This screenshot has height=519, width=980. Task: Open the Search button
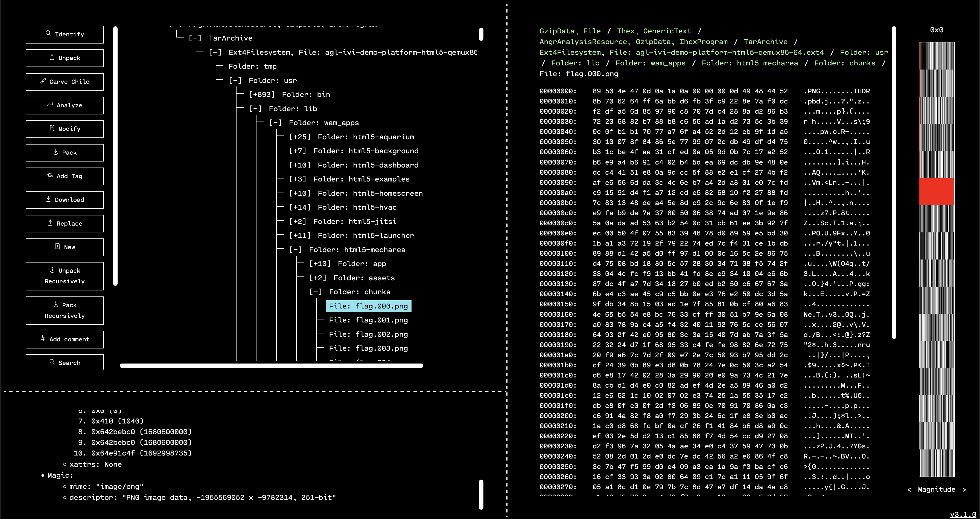(65, 362)
